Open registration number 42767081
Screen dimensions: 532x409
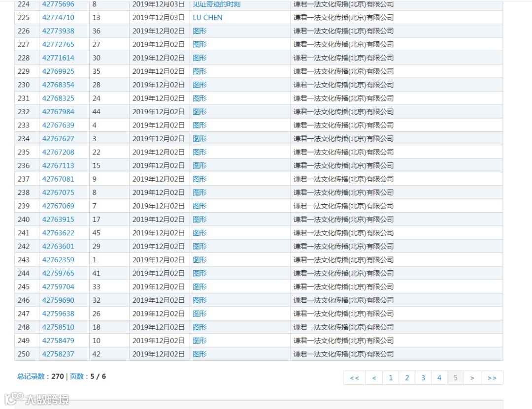click(x=58, y=179)
